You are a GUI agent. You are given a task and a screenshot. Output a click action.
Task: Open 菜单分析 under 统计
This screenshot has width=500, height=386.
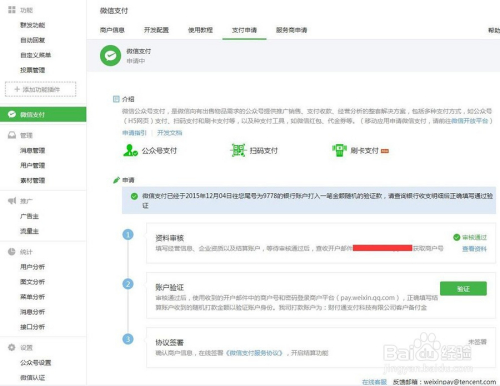point(32,297)
